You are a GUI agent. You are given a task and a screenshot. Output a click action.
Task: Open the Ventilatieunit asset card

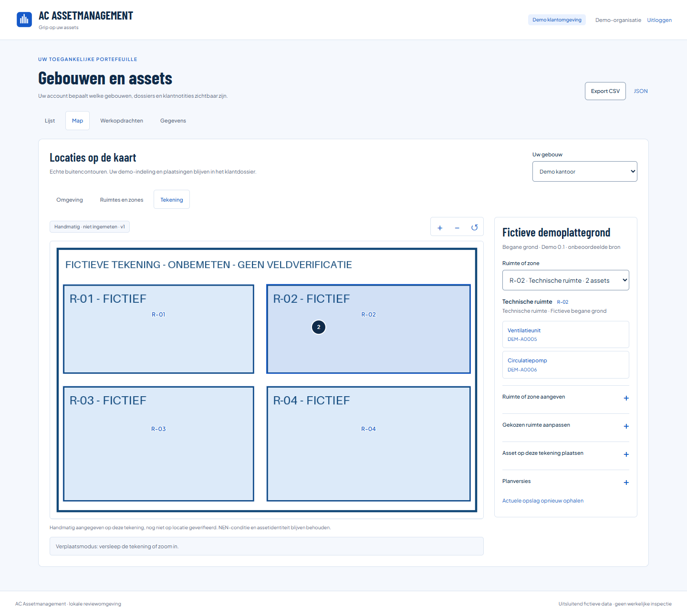click(x=566, y=334)
